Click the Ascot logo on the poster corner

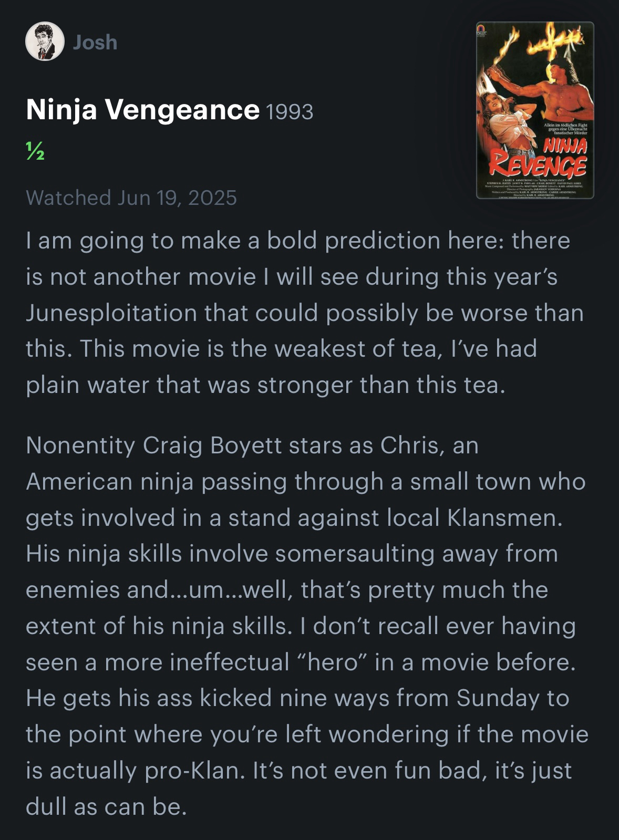(x=482, y=29)
